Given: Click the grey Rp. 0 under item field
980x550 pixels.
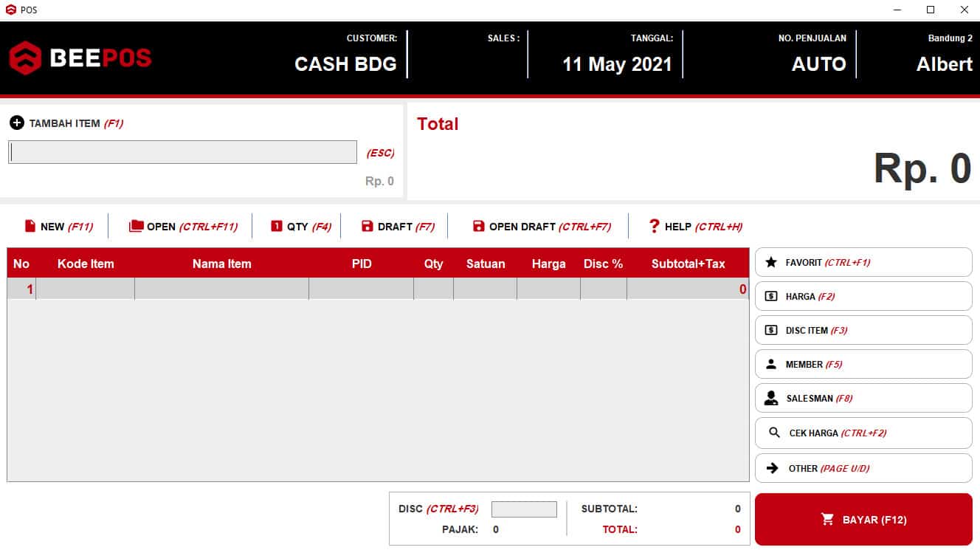Looking at the screenshot, I should (379, 181).
